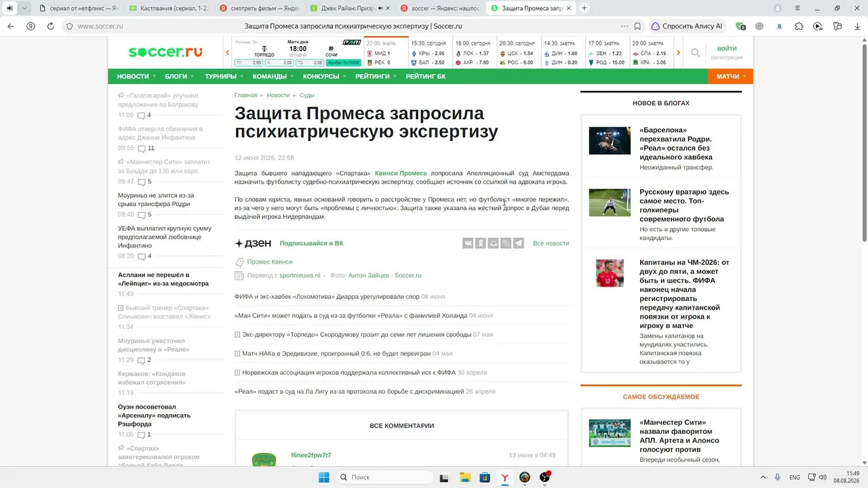
Task: Go to Soccer.ru home logo
Action: (x=165, y=52)
